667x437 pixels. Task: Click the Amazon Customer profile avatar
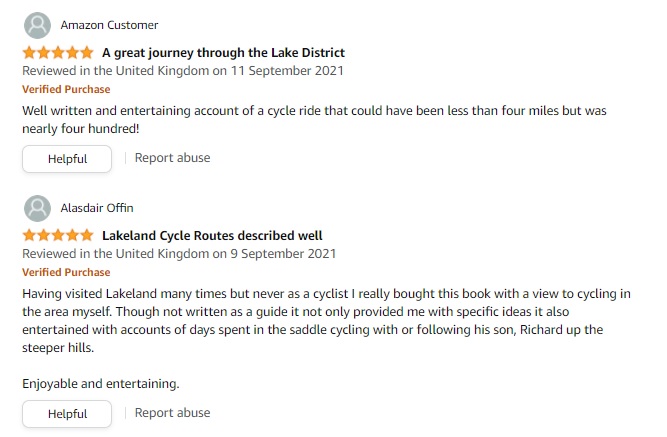(37, 26)
